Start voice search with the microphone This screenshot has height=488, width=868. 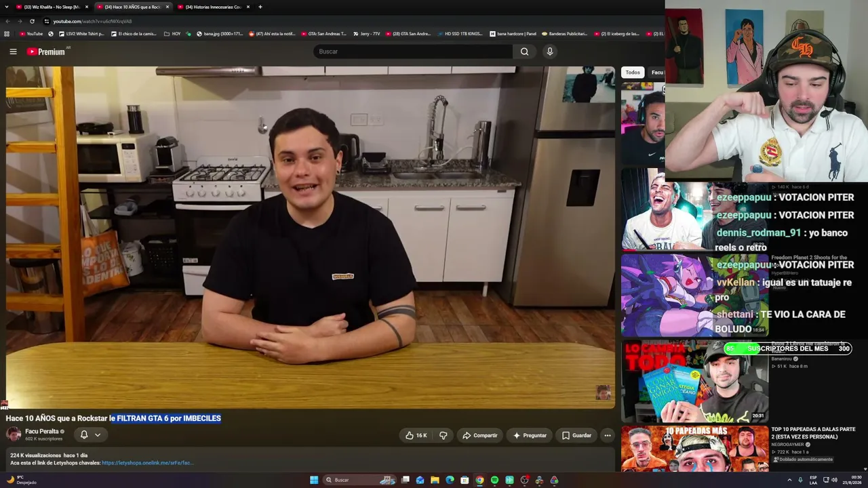click(x=550, y=52)
